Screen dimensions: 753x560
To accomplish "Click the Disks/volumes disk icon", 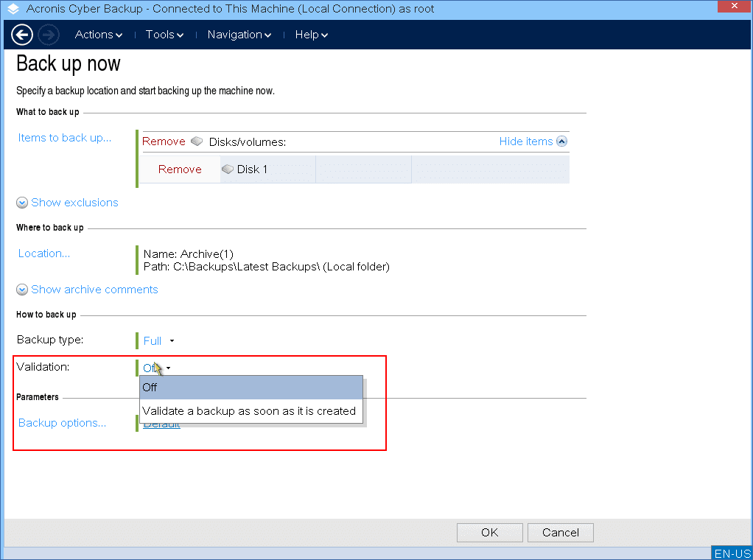I will point(197,141).
